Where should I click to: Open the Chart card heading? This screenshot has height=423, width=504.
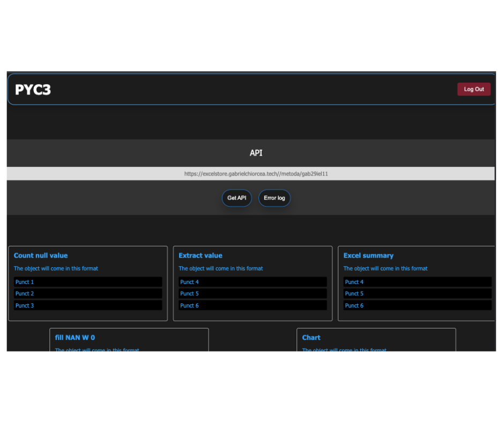(311, 338)
